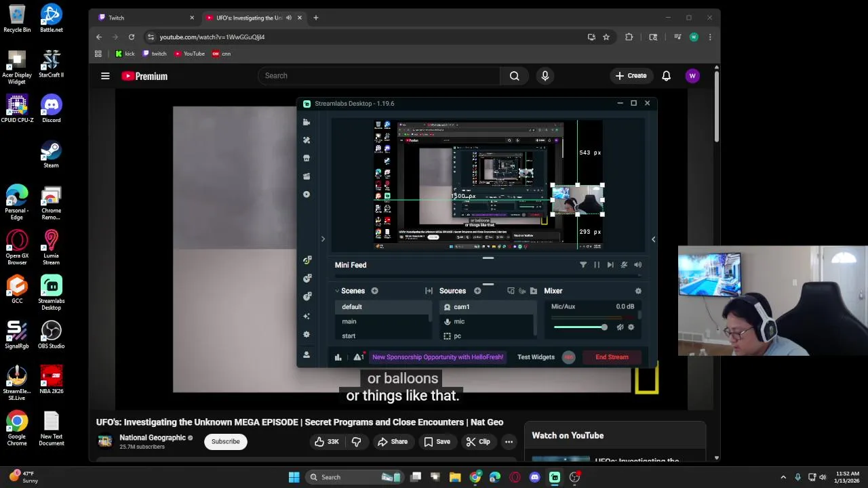Viewport: 868px width, 488px height.
Task: Expand the left panel arrow in Streamlabs editor
Action: point(323,239)
